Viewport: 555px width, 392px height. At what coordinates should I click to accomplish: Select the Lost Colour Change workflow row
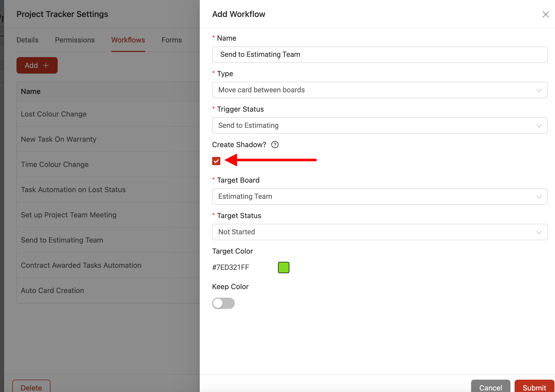(54, 114)
